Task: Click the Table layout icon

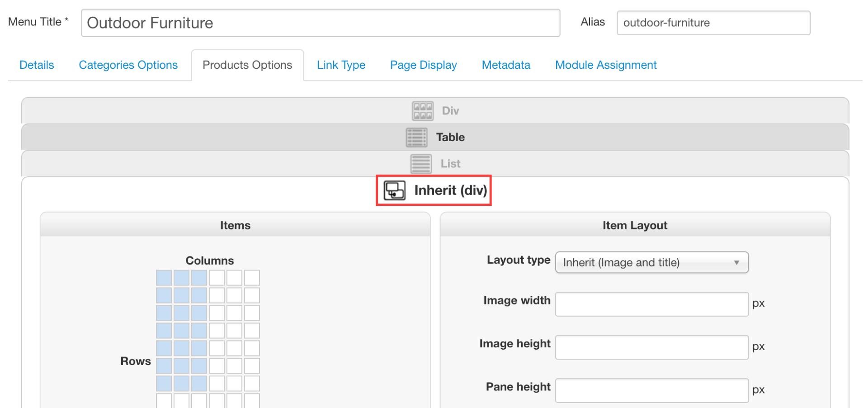Action: tap(416, 138)
